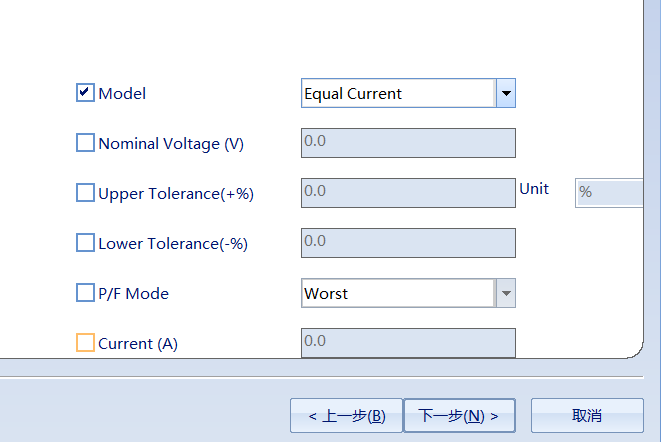
Task: Tick the Upper Tolerance(+%) checkbox
Action: tap(85, 193)
